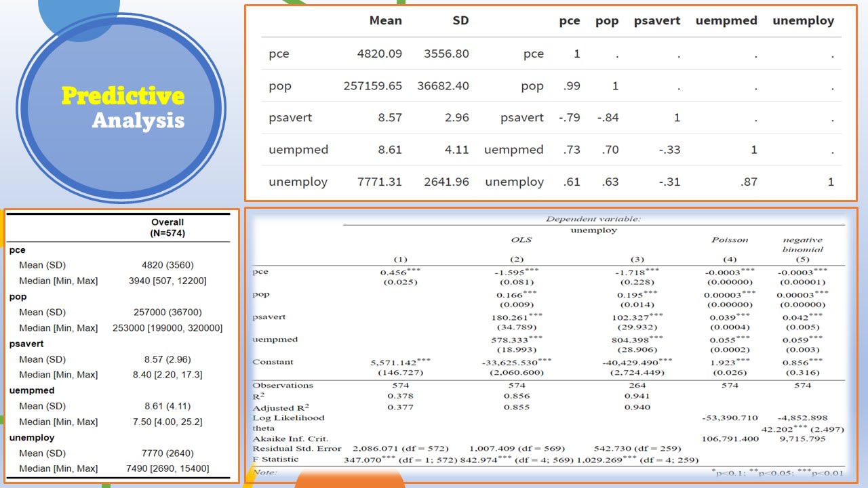Select the "SD" column header

click(x=460, y=20)
